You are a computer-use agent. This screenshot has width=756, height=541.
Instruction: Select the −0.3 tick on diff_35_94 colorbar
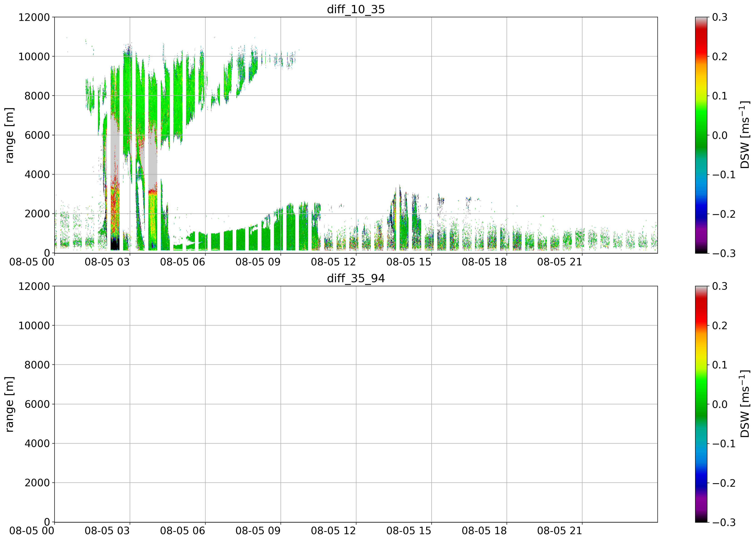click(724, 522)
